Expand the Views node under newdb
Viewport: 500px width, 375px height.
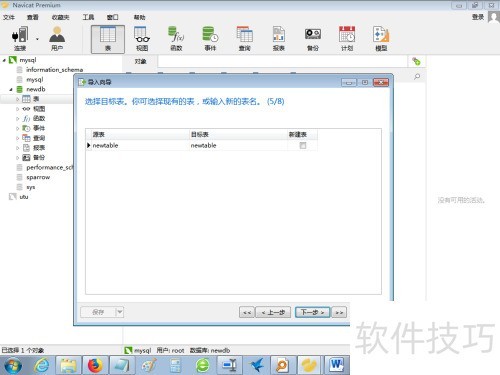[18, 109]
